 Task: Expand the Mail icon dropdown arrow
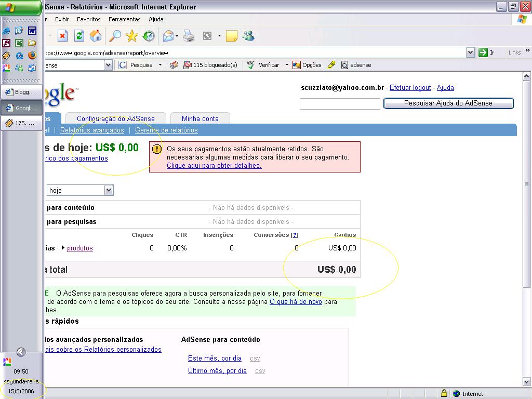(177, 36)
